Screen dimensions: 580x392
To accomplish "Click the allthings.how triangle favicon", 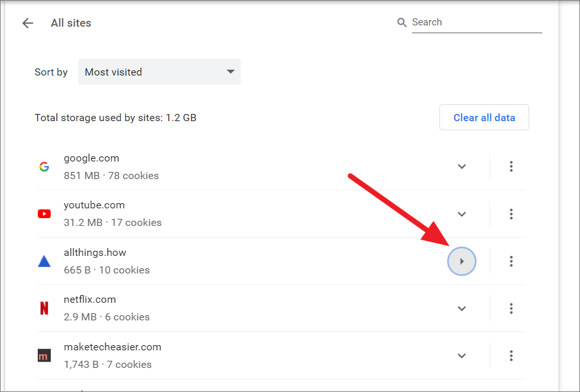I will coord(44,261).
